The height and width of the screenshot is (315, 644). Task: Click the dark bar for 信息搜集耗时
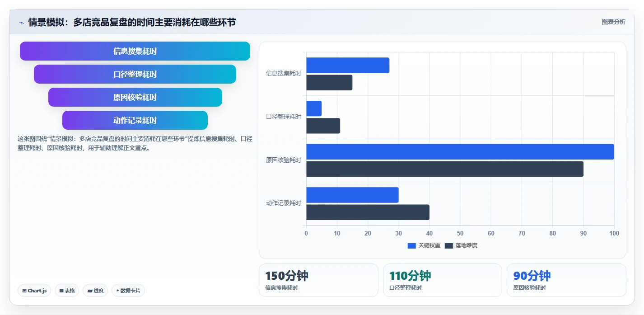329,82
